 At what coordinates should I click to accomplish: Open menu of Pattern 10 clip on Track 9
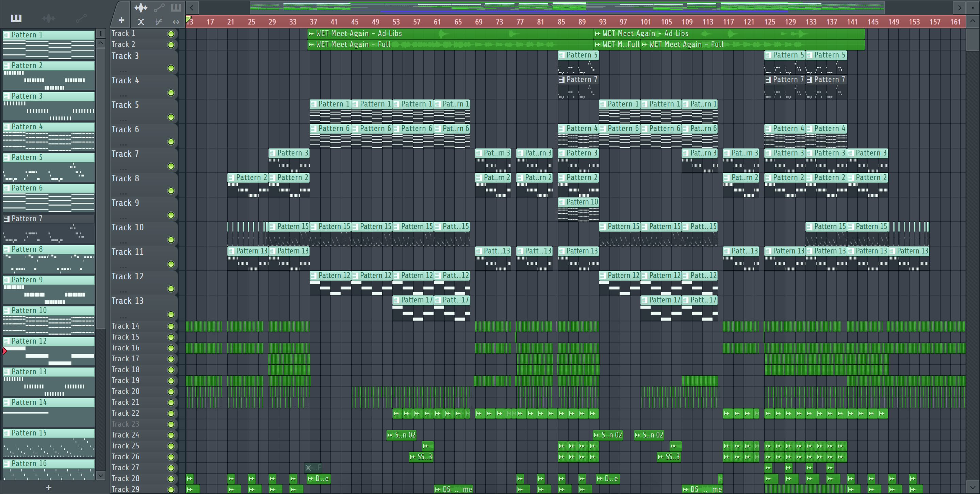pyautogui.click(x=561, y=202)
